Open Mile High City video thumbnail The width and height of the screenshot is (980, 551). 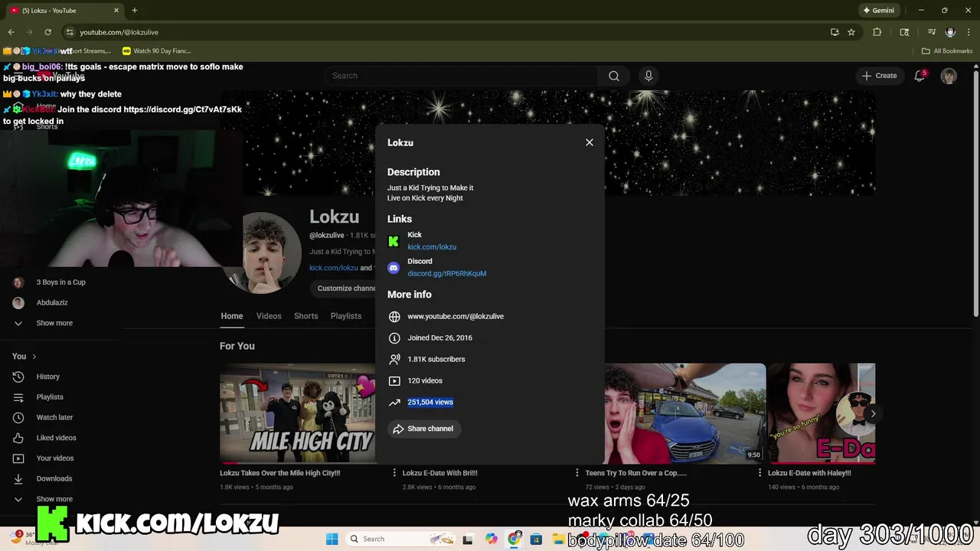[x=297, y=414]
